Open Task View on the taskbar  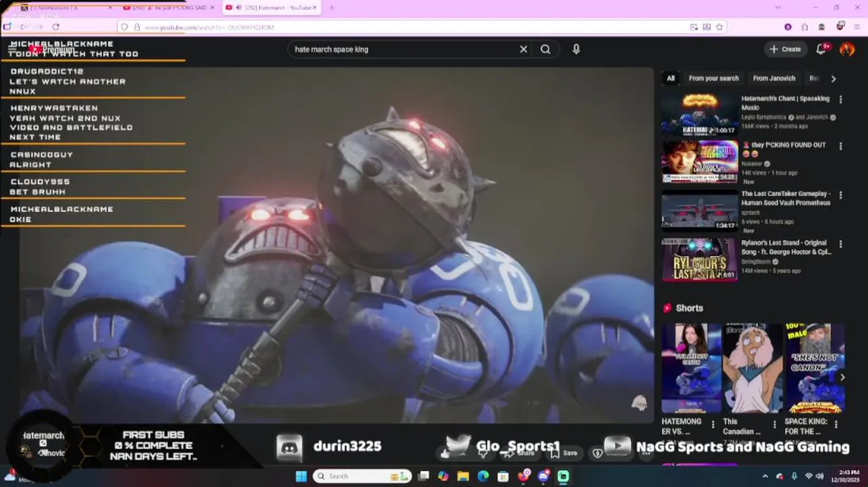pos(423,476)
